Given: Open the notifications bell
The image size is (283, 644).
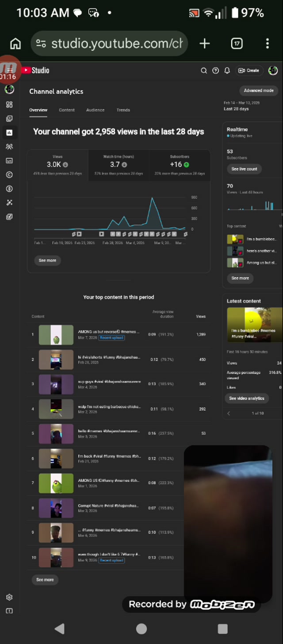Looking at the screenshot, I should click(x=227, y=70).
